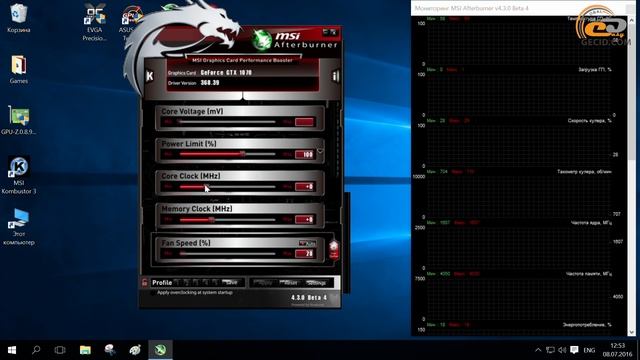Select profile slot 1
This screenshot has height=360, width=640.
(x=177, y=282)
